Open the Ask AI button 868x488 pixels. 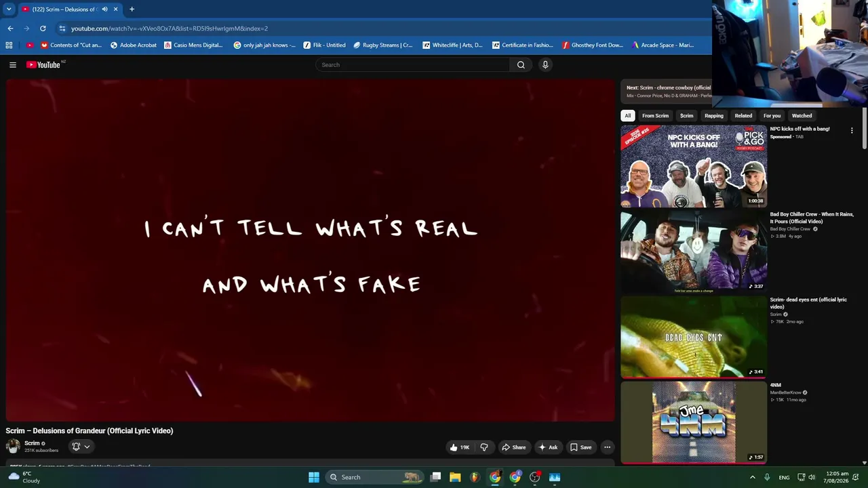point(548,447)
